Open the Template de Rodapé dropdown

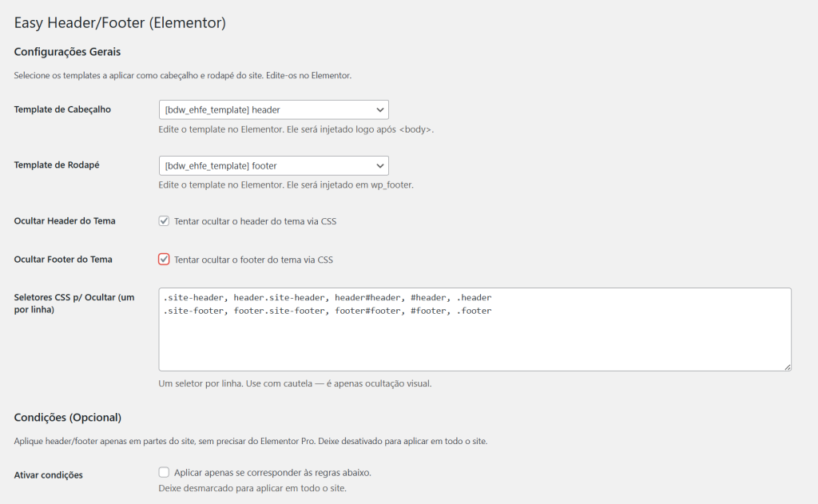click(x=273, y=165)
